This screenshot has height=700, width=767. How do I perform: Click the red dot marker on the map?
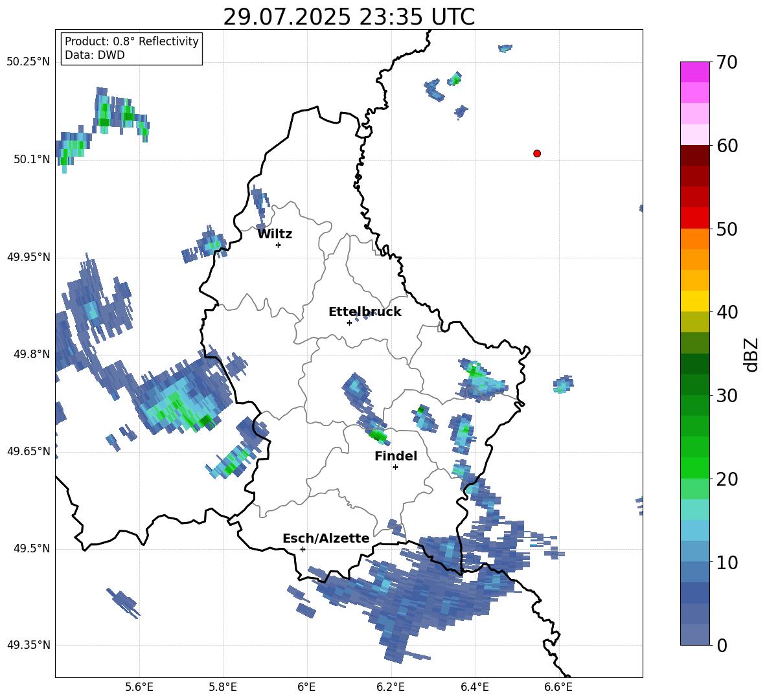[x=537, y=153]
